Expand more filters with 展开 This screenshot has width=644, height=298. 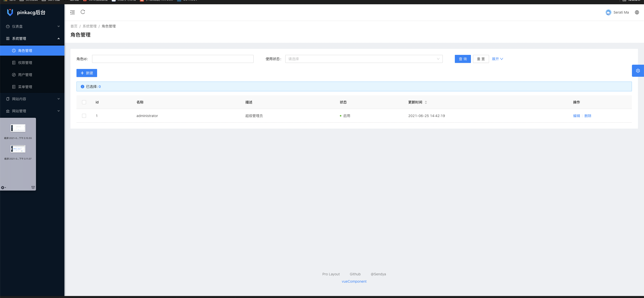(x=497, y=59)
